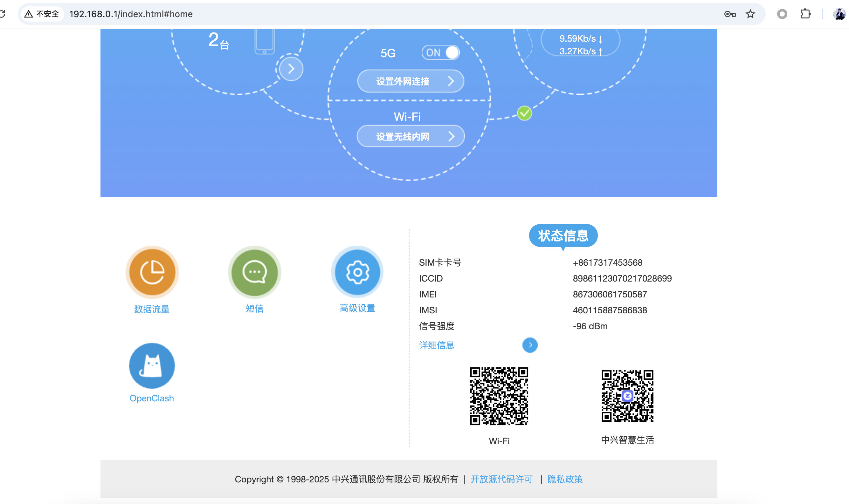Click the IMSI value 460115887586838

[610, 310]
